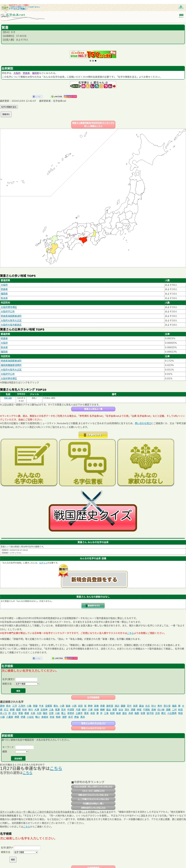Open the 徳島県 link in 由来解説
The height and width of the screenshot is (868, 186).
point(26,73)
